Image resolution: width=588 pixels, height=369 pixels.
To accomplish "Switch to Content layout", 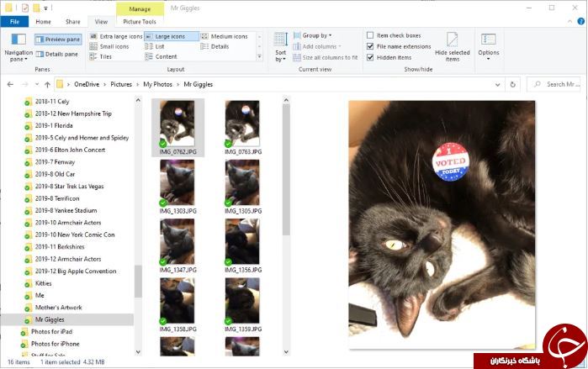I will point(162,56).
